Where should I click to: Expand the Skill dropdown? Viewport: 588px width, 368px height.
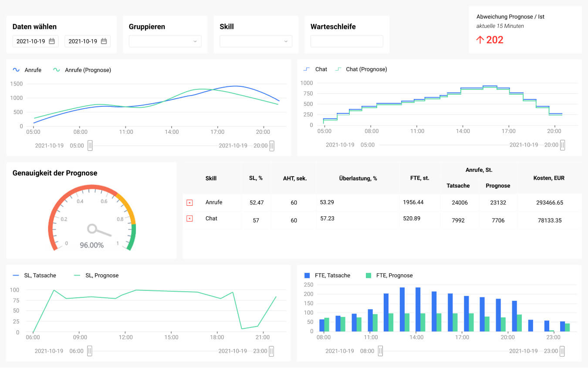[256, 41]
